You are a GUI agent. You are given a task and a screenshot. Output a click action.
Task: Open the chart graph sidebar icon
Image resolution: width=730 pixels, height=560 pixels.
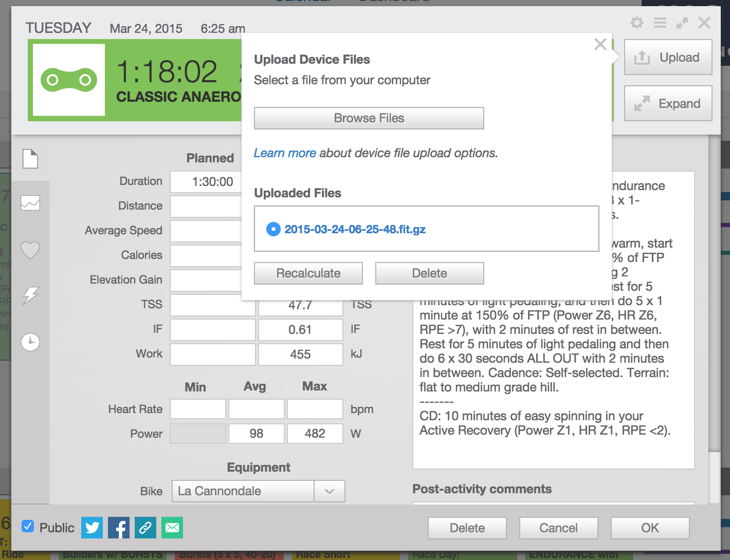tap(30, 203)
